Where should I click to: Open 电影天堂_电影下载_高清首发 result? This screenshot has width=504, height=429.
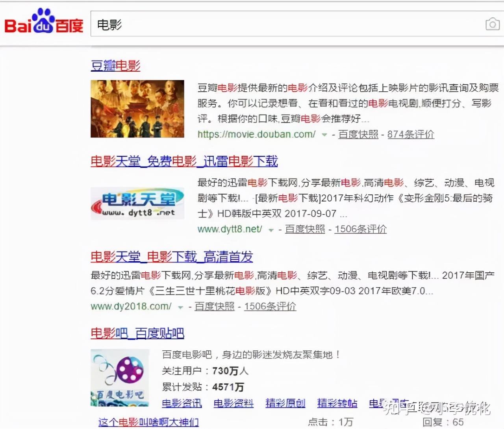coord(171,257)
